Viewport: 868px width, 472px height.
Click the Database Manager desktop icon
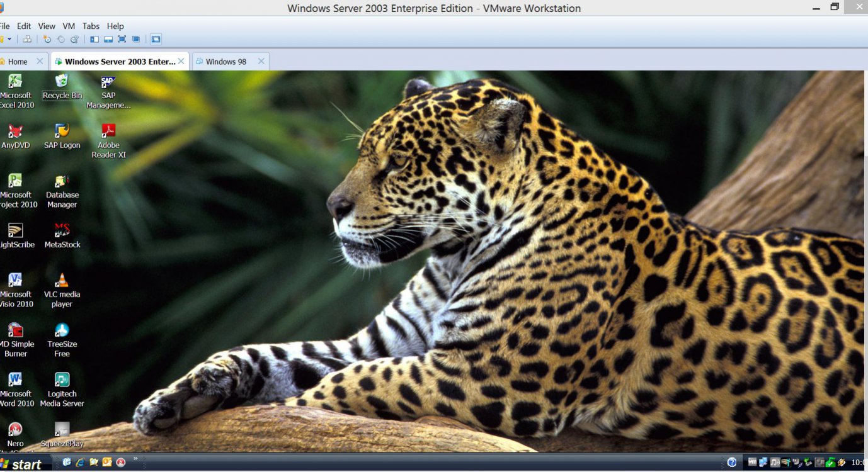[62, 189]
